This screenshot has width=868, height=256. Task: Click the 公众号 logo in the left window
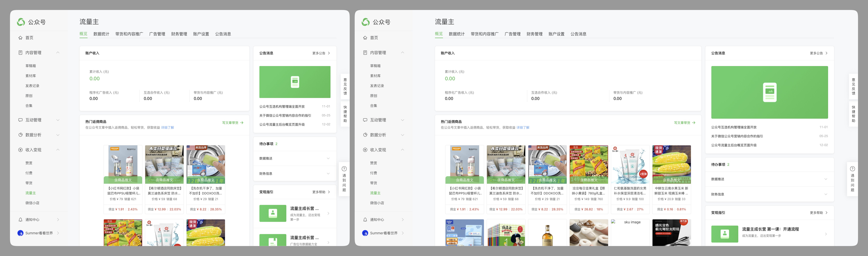pyautogui.click(x=21, y=22)
